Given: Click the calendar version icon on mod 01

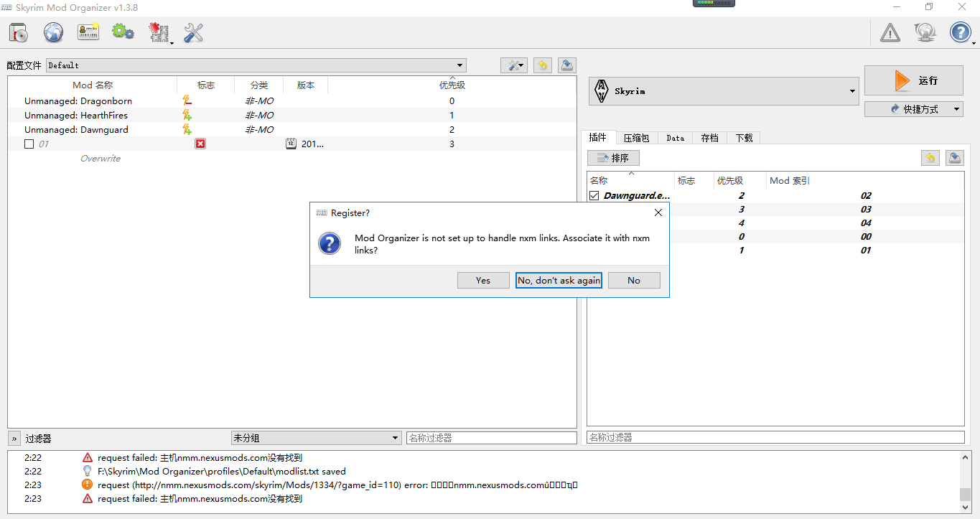Looking at the screenshot, I should pos(291,144).
